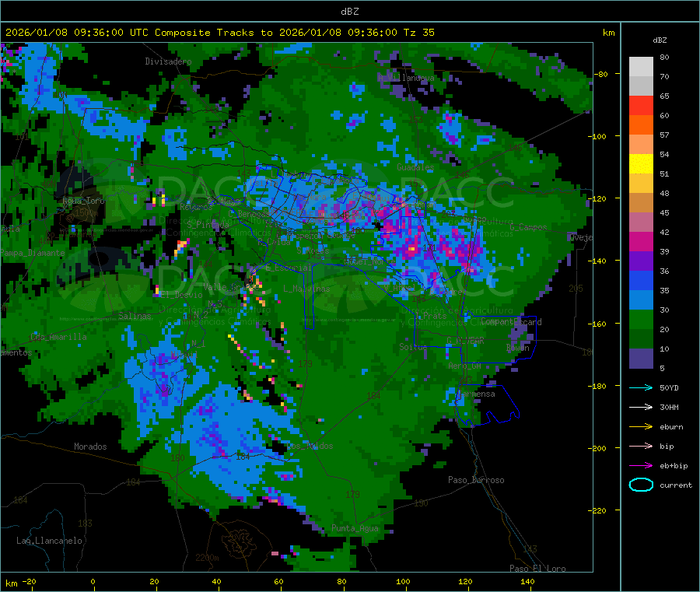Viewport: 700px width, 592px height.
Task: Click the '2200m' elevation label
Action: [207, 558]
